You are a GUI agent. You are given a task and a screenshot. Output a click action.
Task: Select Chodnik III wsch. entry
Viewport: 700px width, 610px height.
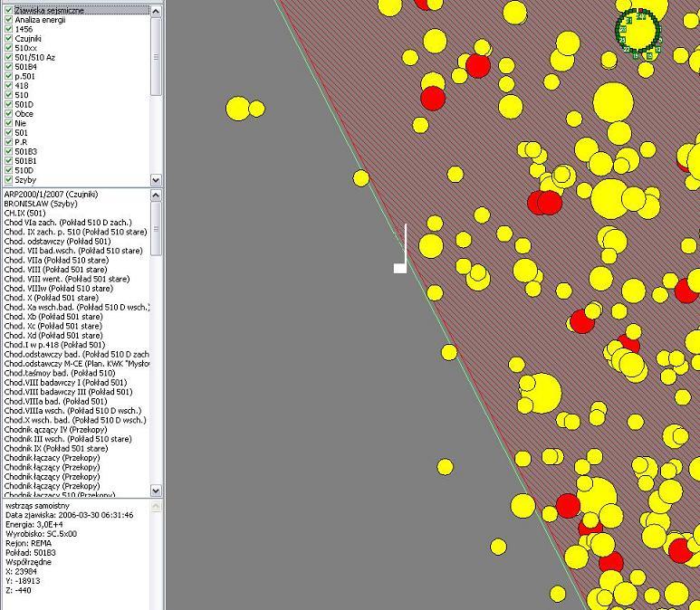pyautogui.click(x=68, y=439)
